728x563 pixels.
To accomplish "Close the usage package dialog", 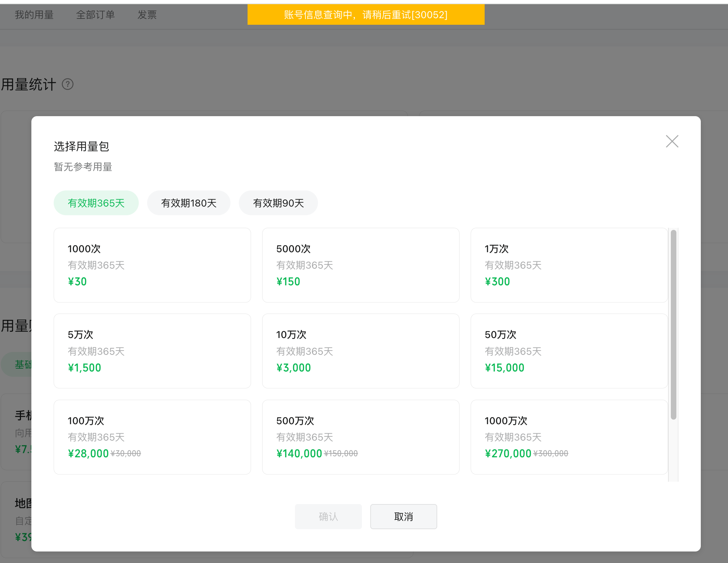I will (672, 141).
